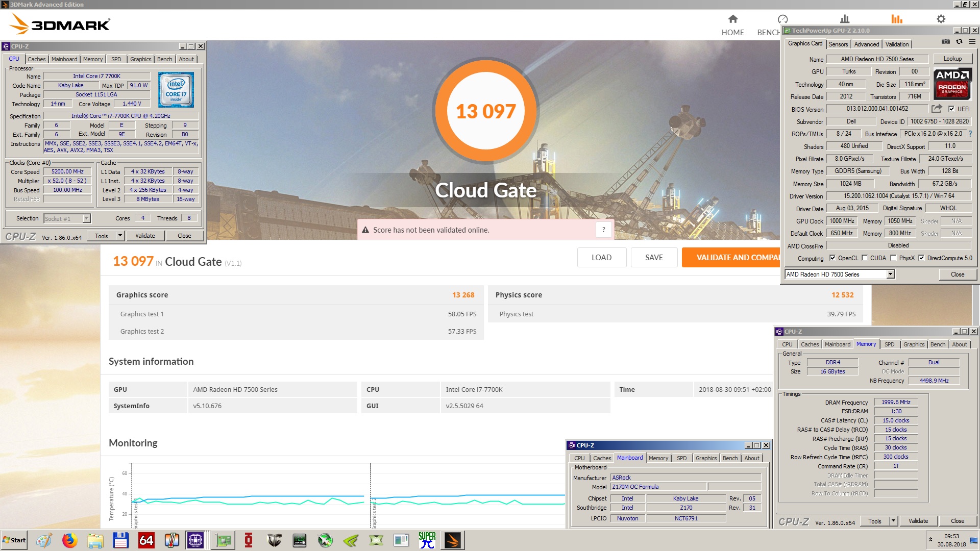Select the orange Results chart icon
This screenshot has width=980, height=551.
(x=897, y=19)
